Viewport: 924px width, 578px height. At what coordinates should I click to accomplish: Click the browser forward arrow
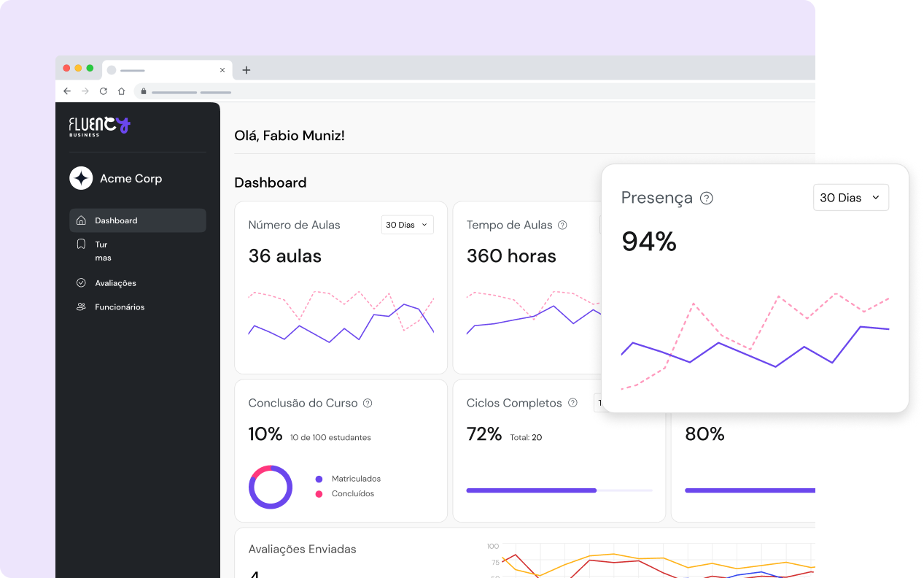pyautogui.click(x=85, y=91)
